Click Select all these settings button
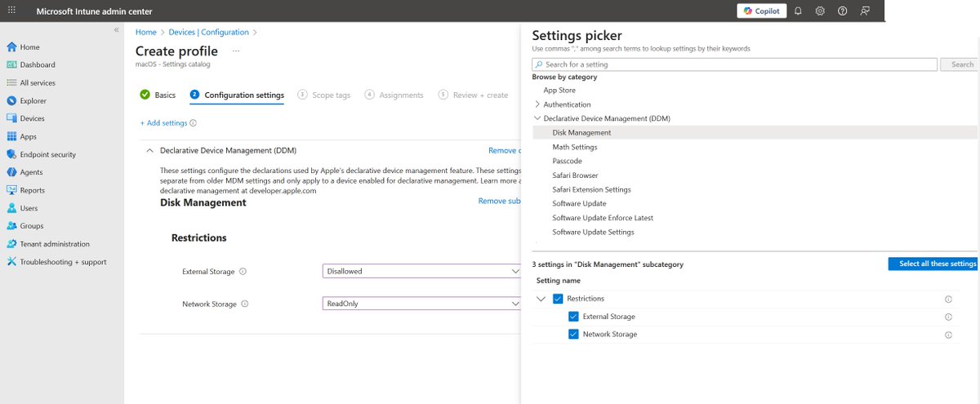980x404 pixels. click(933, 264)
